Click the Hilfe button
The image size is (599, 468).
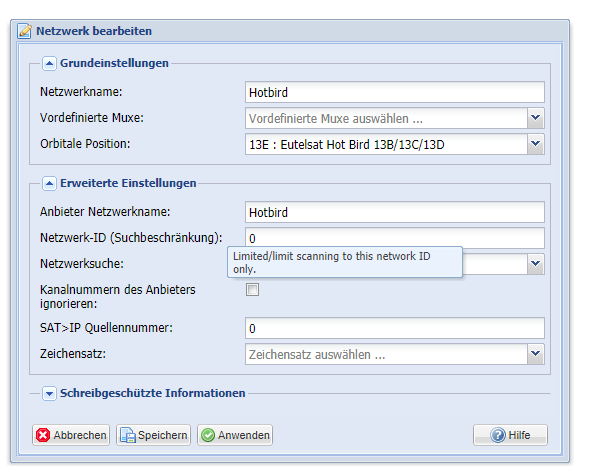tap(510, 435)
